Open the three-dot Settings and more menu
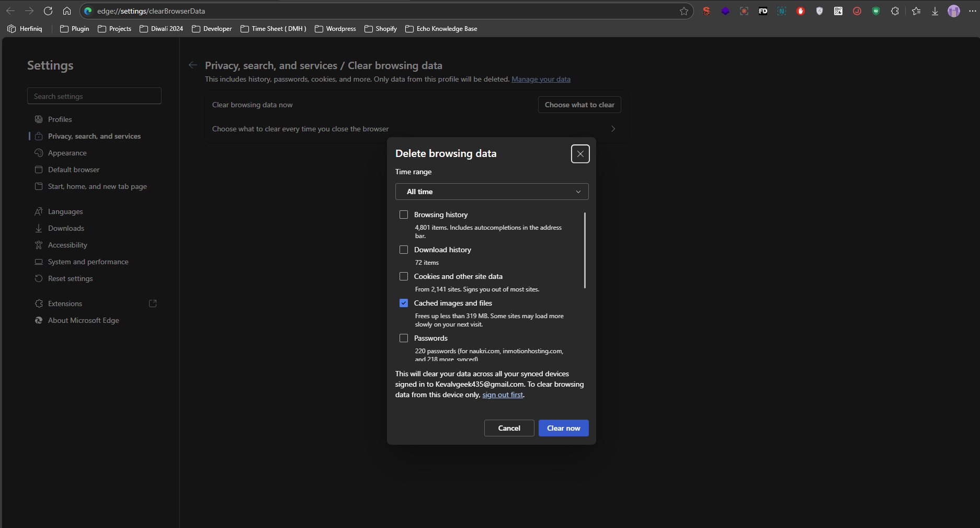 (972, 11)
